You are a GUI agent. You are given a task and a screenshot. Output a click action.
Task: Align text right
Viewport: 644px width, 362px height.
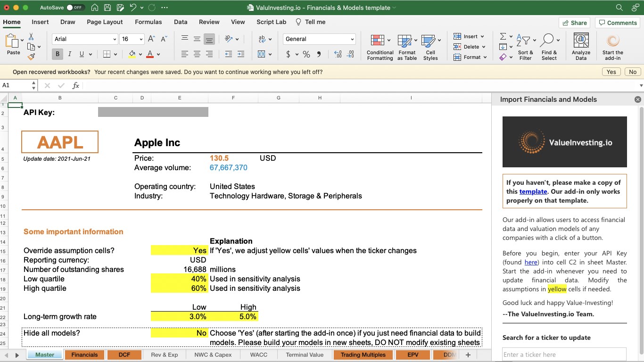pyautogui.click(x=209, y=54)
